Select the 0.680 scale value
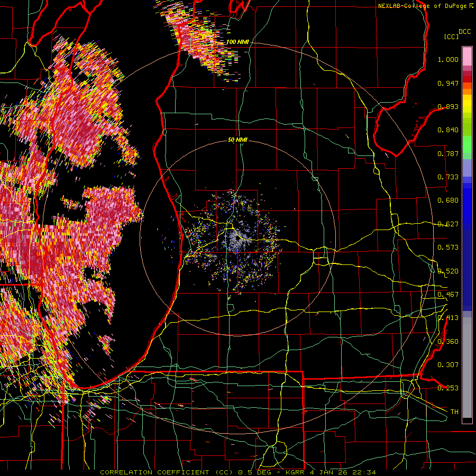The height and width of the screenshot is (476, 476). (x=448, y=200)
